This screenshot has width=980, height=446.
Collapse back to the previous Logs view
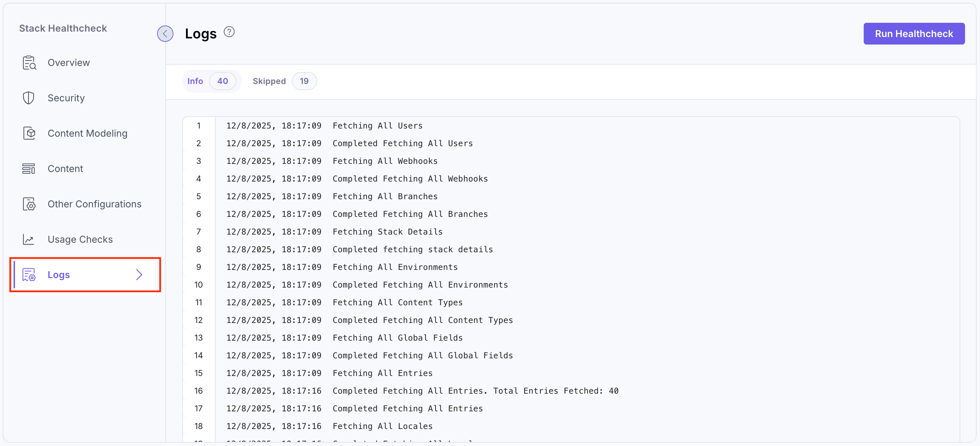(165, 33)
